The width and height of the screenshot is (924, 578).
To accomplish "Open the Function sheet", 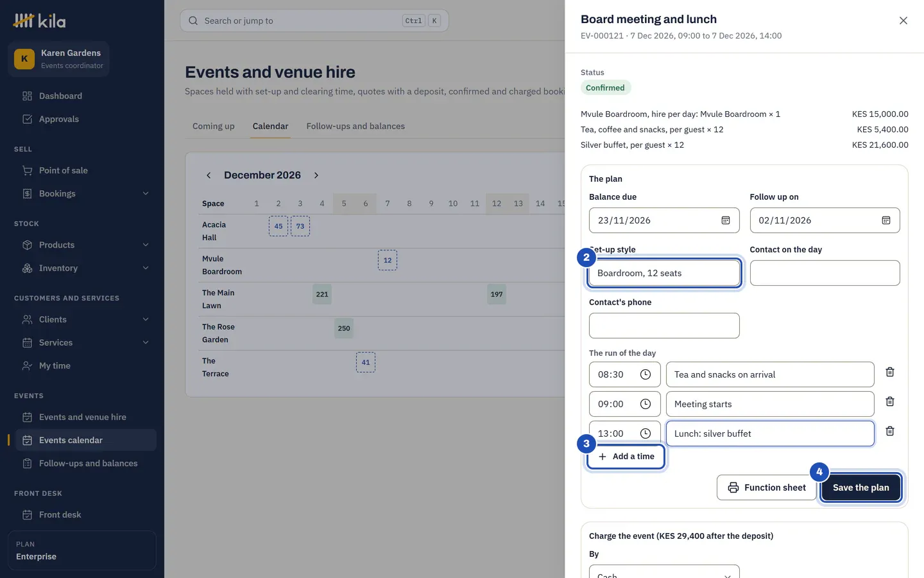I will tap(766, 487).
